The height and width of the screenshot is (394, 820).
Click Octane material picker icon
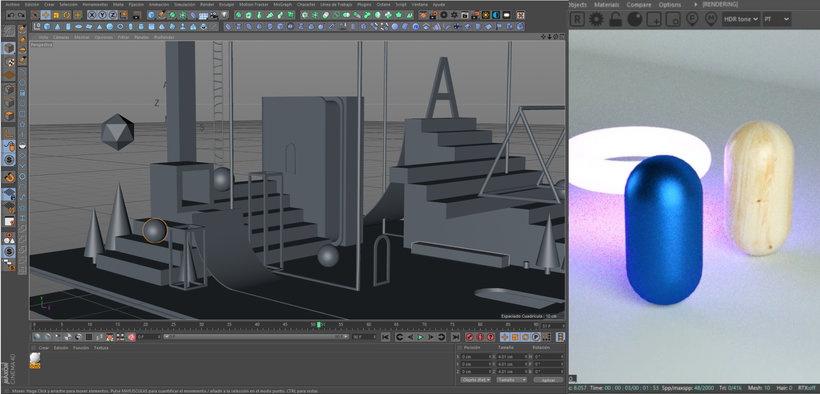(711, 19)
